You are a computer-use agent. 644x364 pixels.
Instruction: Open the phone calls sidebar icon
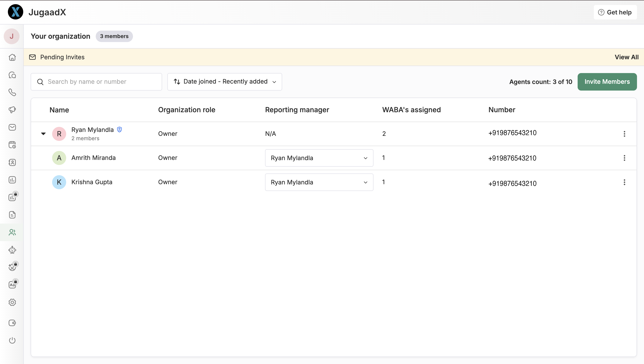tap(12, 92)
